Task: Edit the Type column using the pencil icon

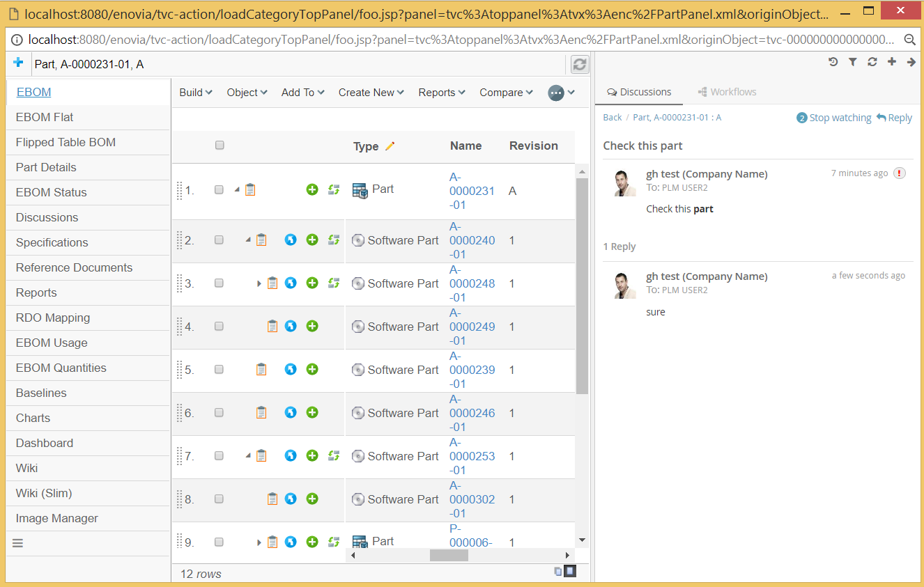Action: (390, 146)
